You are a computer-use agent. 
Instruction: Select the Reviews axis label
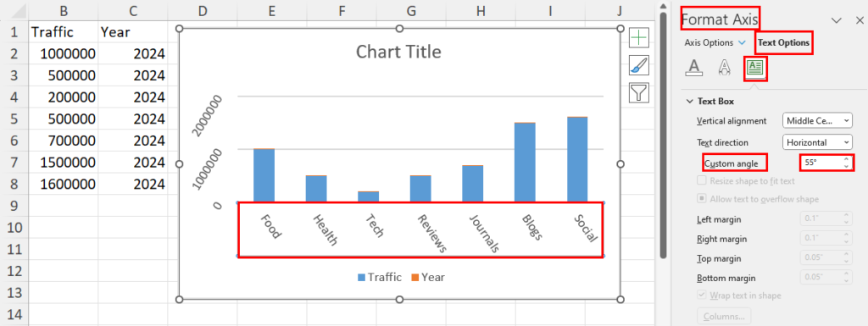[431, 233]
